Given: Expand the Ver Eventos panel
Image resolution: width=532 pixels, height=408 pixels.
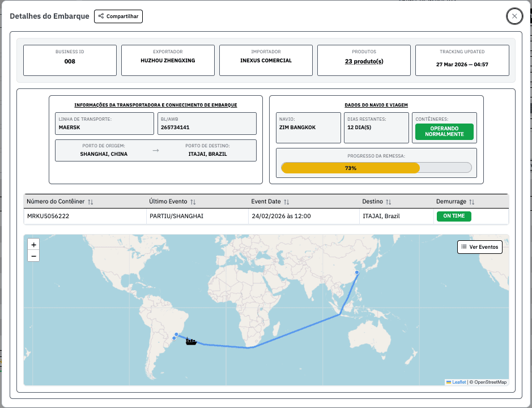Looking at the screenshot, I should point(480,246).
